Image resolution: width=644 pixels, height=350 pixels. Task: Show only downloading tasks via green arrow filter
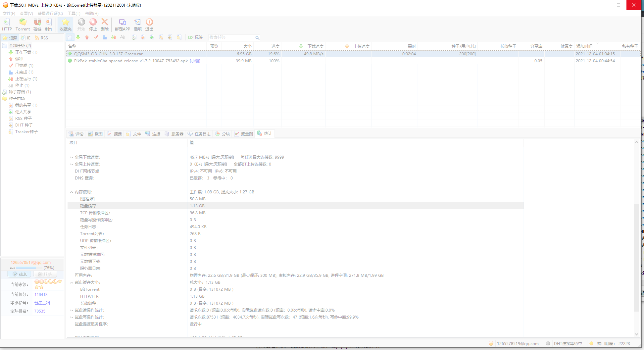tap(78, 37)
